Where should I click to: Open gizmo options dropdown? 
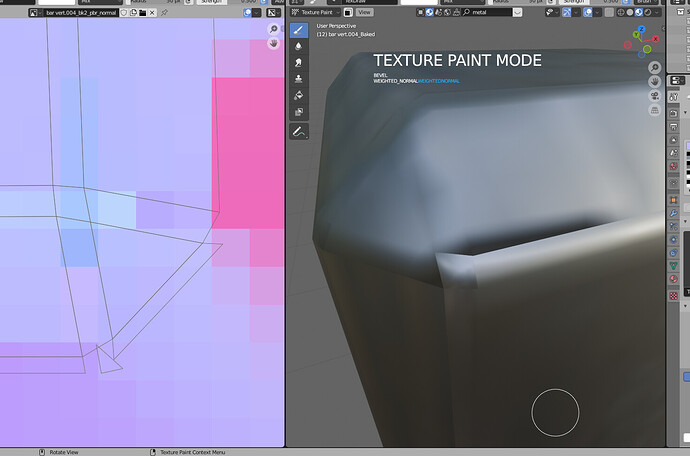coord(576,12)
